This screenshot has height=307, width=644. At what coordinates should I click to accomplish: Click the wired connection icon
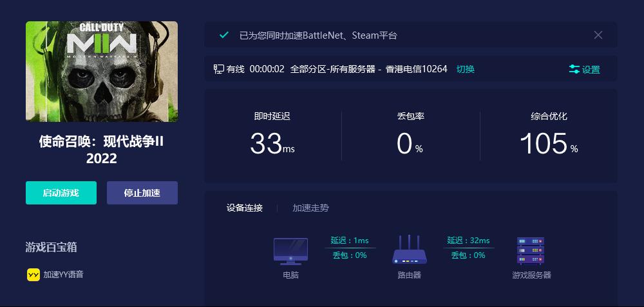coord(218,69)
